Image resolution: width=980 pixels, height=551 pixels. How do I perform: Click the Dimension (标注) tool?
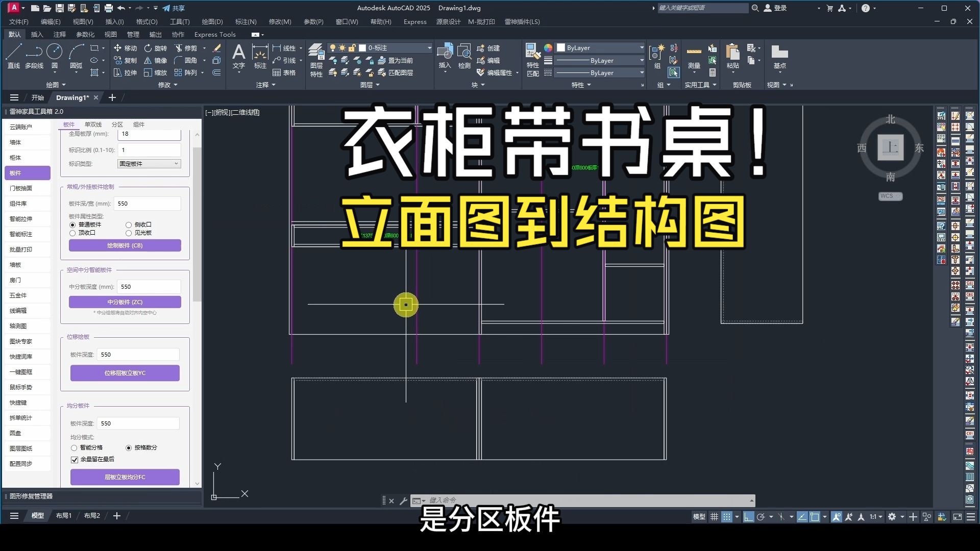260,56
